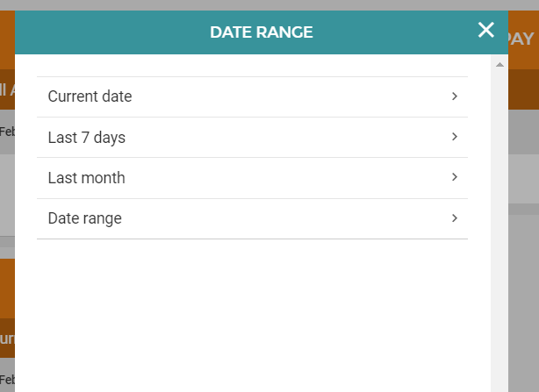Pick the Last month option
This screenshot has height=392, width=539.
pyautogui.click(x=87, y=178)
